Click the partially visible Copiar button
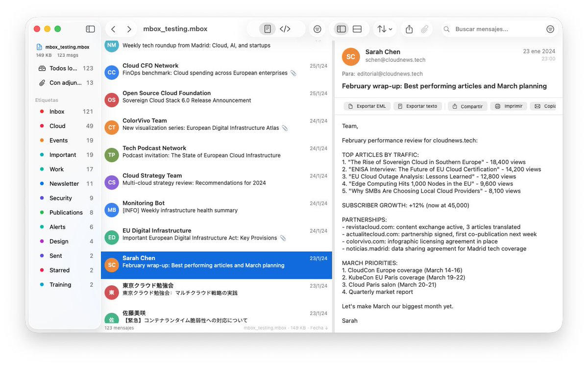This screenshot has height=366, width=588. click(x=543, y=106)
